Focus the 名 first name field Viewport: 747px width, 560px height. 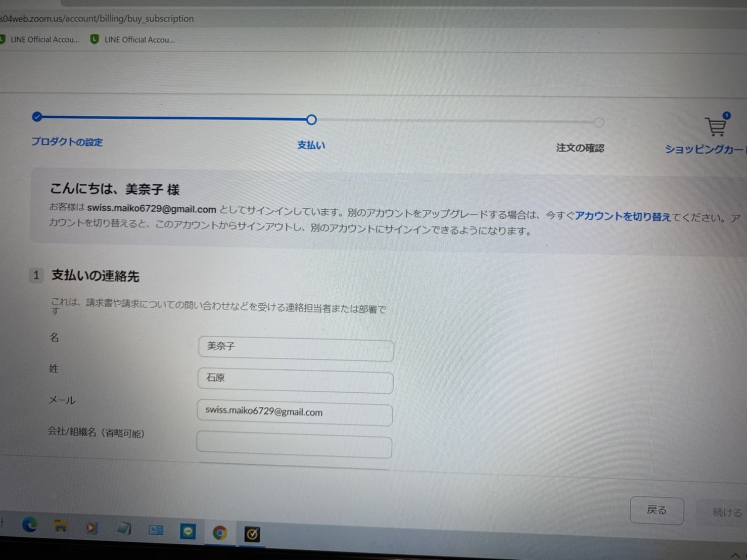[296, 348]
